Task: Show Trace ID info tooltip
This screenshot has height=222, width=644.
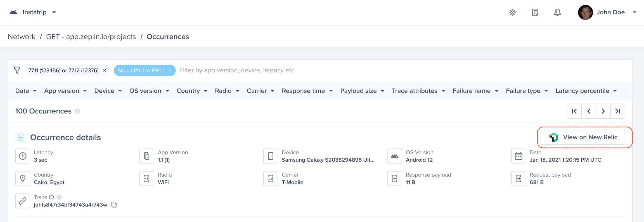Action: [x=59, y=197]
